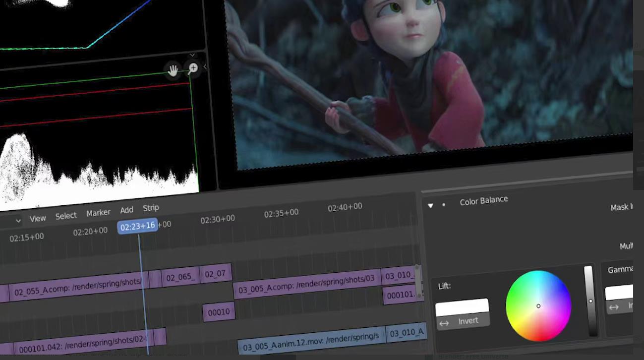Viewport: 644px width, 360px height.
Task: Select the 000101. strip below 03_010_
Action: (x=401, y=295)
